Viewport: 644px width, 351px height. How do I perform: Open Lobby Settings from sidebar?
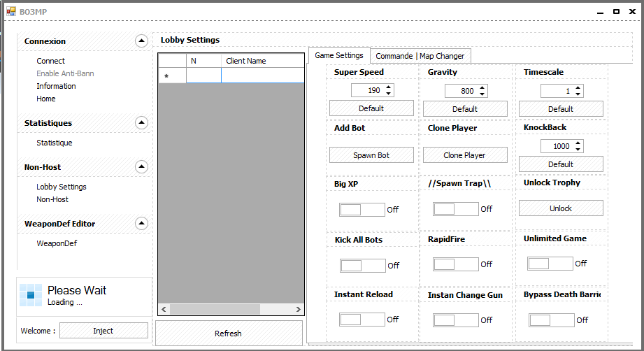tap(62, 187)
